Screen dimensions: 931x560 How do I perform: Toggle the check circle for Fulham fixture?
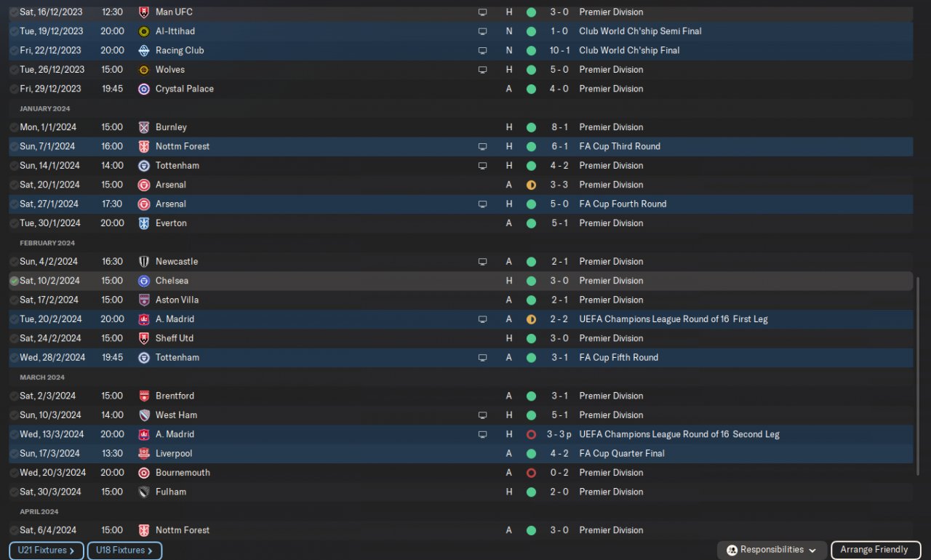click(x=14, y=492)
